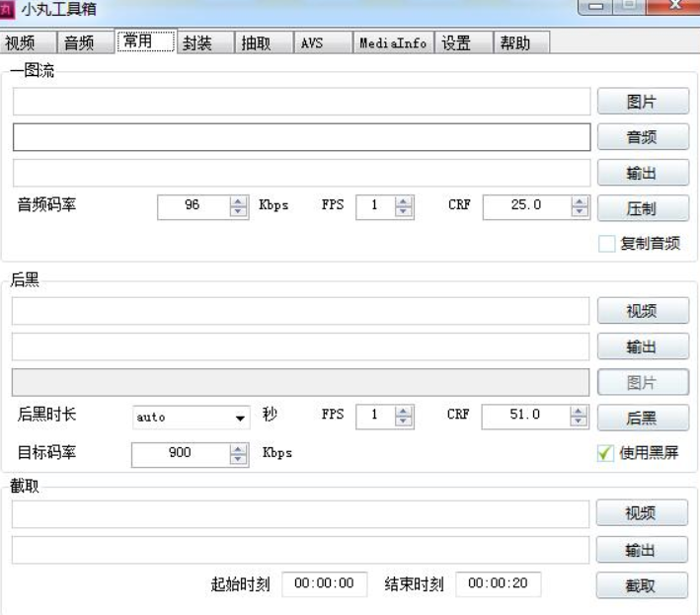The image size is (700, 615).
Task: Click 图片 button in 一图流 section
Action: click(x=643, y=102)
